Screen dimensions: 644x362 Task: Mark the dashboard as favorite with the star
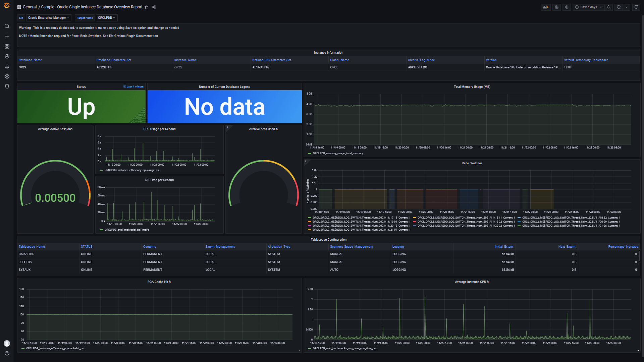146,7
